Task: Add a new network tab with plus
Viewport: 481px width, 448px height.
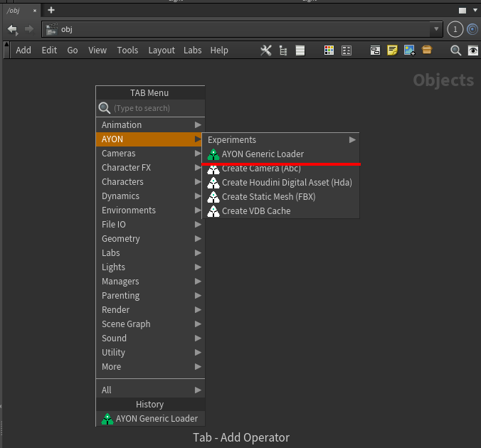Action: [51, 10]
